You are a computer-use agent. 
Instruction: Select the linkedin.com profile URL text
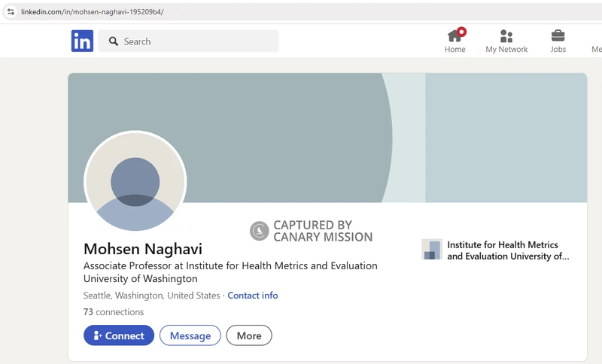92,12
